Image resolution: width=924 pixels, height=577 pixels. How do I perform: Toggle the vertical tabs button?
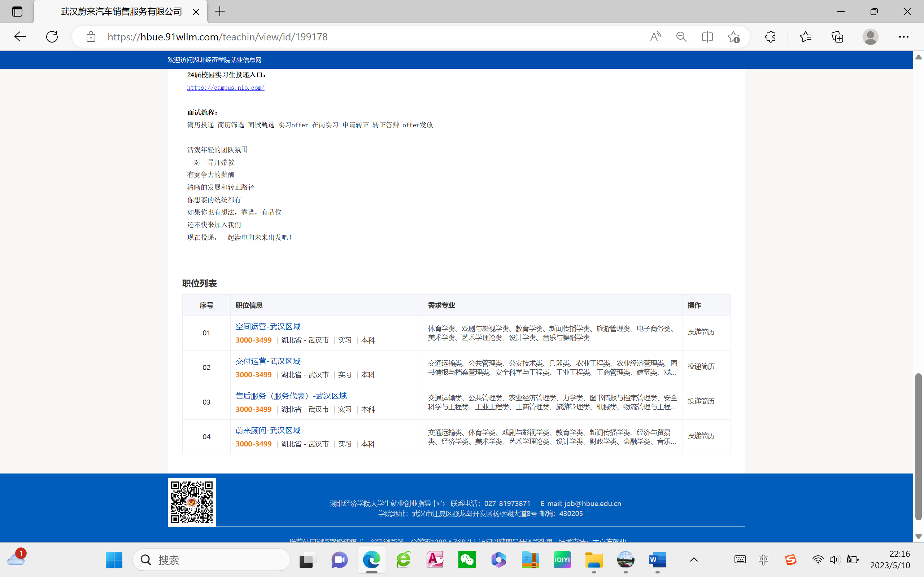[17, 12]
